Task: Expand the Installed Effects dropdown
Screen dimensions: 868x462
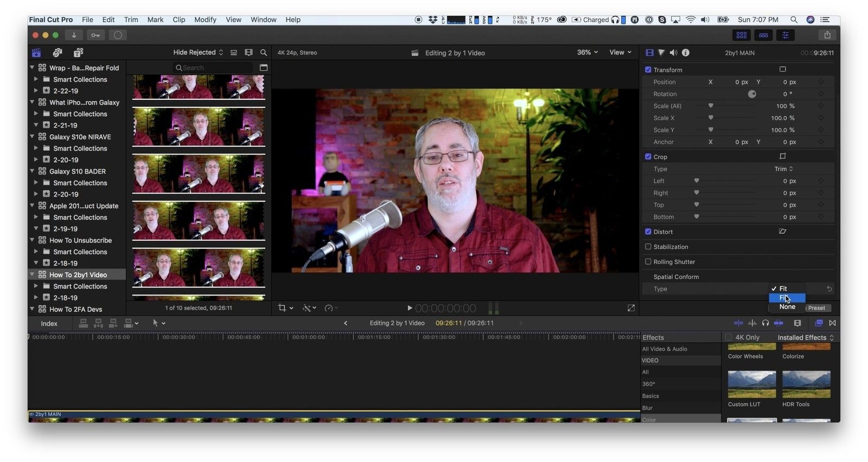Action: coord(805,337)
